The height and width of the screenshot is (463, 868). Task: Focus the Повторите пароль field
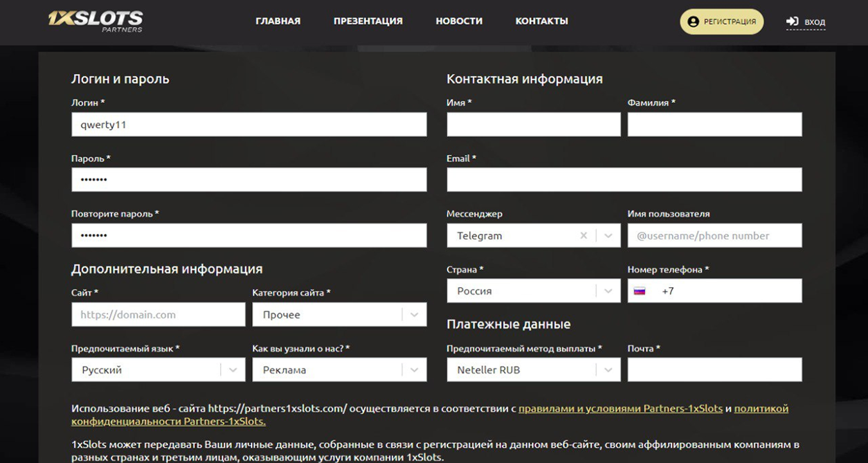click(x=249, y=235)
